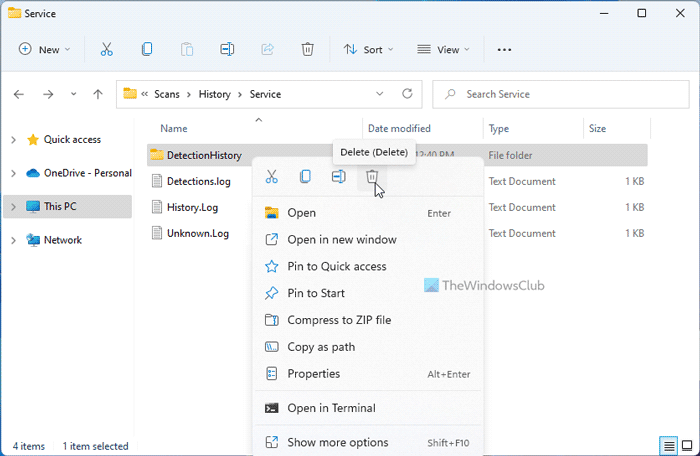Screen dimensions: 700x456
Task: Click the overflow chevrons in address bar
Action: point(145,94)
